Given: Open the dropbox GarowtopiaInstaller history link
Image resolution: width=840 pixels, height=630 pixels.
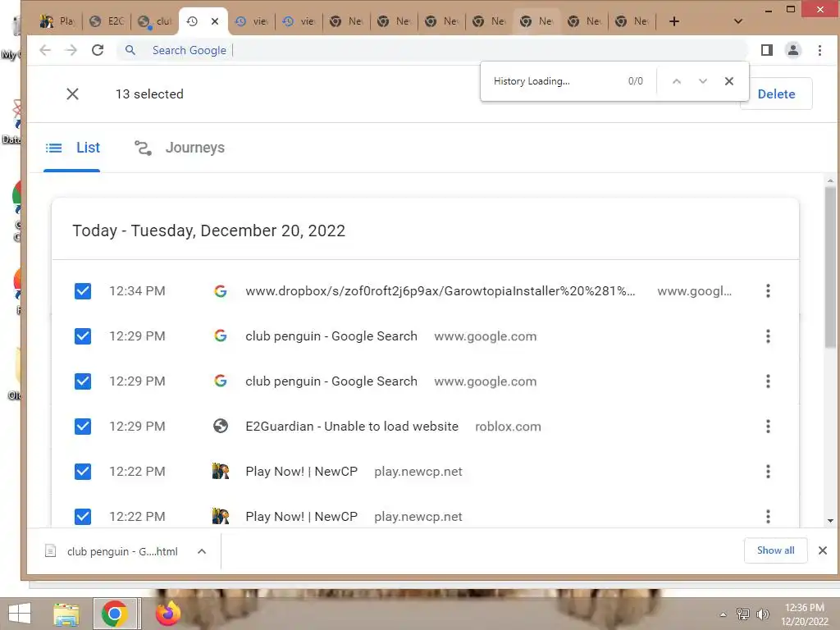Looking at the screenshot, I should point(441,291).
